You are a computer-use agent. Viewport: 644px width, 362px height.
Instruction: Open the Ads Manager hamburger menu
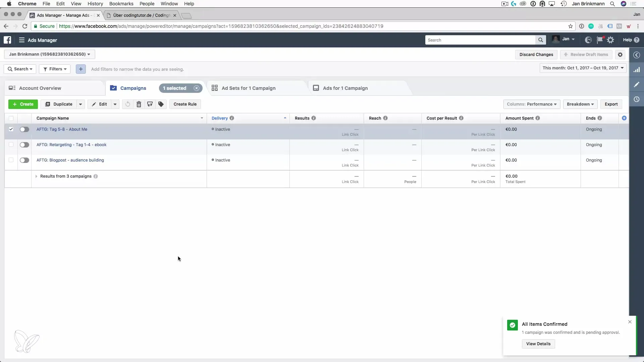pyautogui.click(x=22, y=40)
